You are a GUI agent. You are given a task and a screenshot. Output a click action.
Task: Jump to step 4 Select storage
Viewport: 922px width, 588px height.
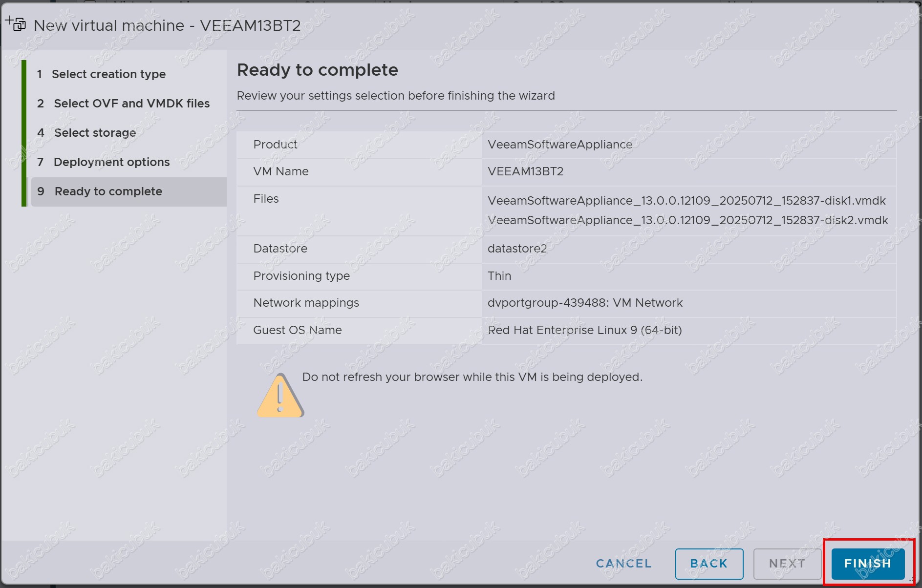click(86, 133)
